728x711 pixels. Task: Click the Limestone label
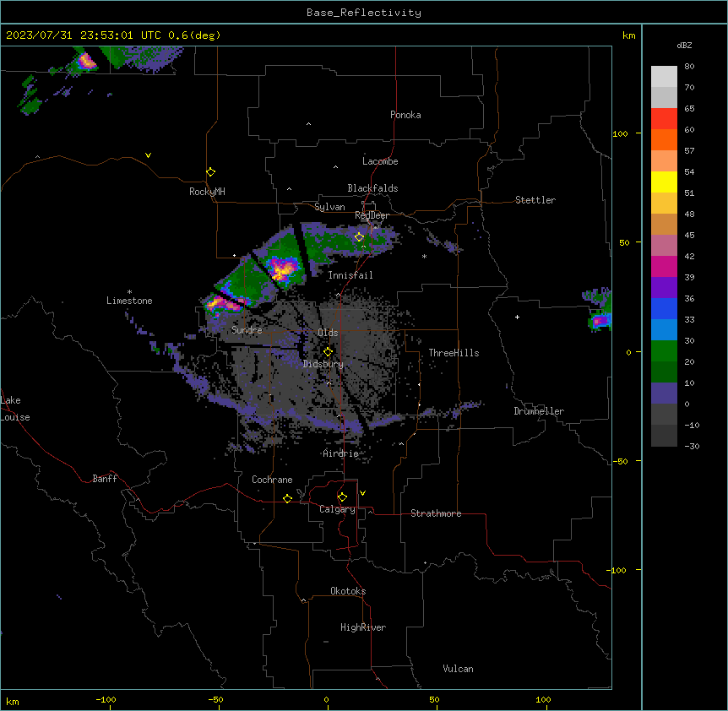[x=129, y=301]
